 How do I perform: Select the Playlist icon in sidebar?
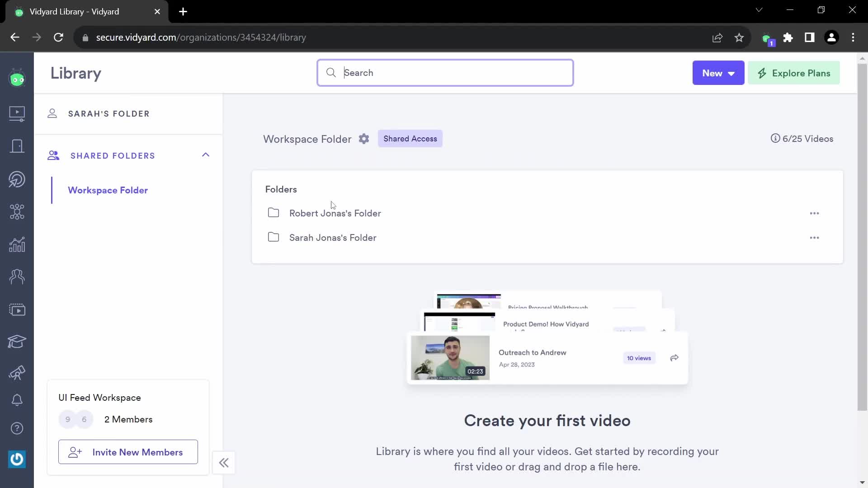16,309
